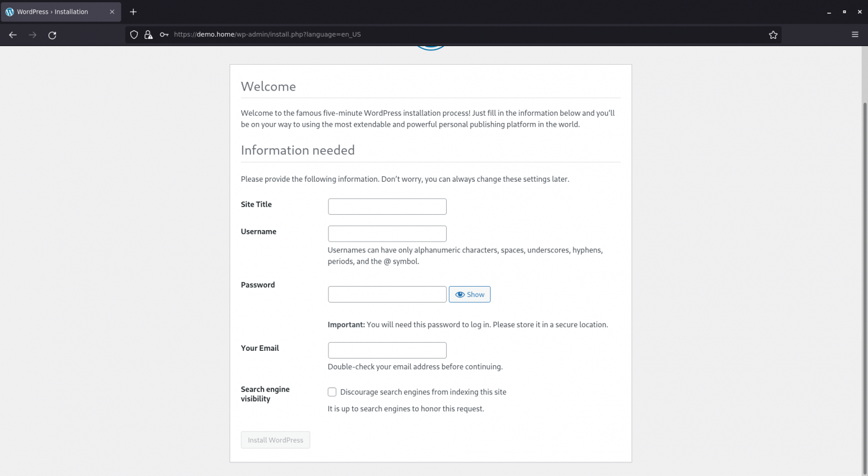Bookmark this page with the star
This screenshot has height=476, width=868.
pos(773,35)
